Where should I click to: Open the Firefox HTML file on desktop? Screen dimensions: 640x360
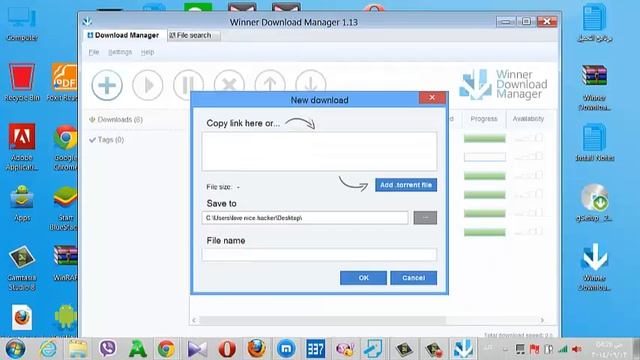click(x=22, y=318)
